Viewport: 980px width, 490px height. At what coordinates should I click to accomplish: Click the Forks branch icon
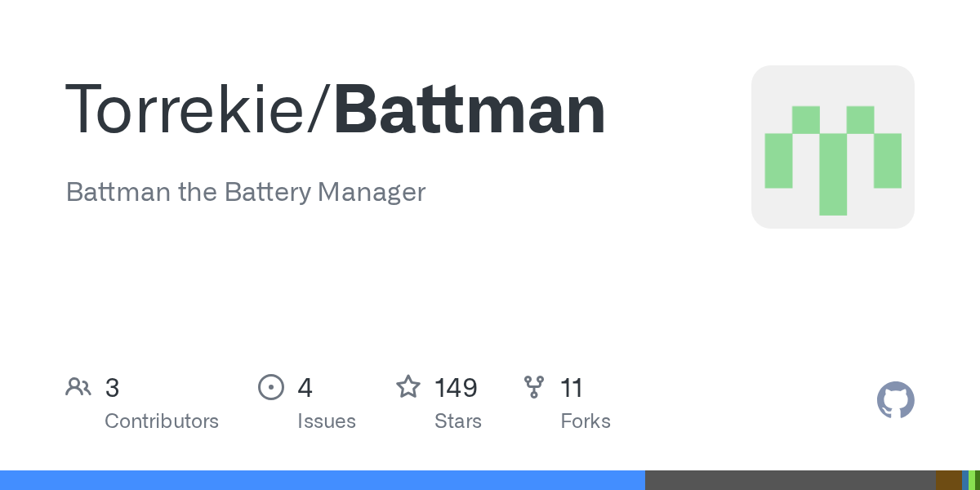coord(534,387)
